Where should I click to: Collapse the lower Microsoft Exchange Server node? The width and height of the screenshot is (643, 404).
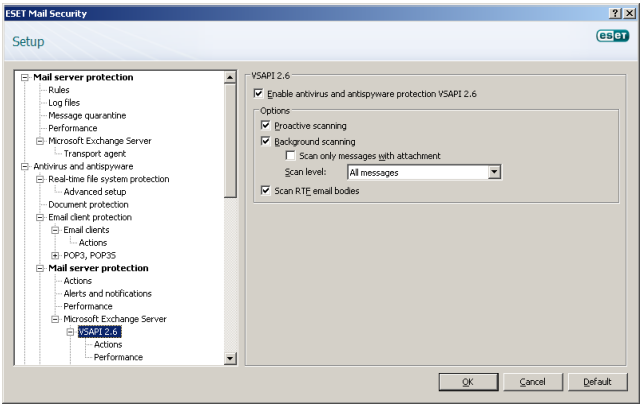(55, 319)
